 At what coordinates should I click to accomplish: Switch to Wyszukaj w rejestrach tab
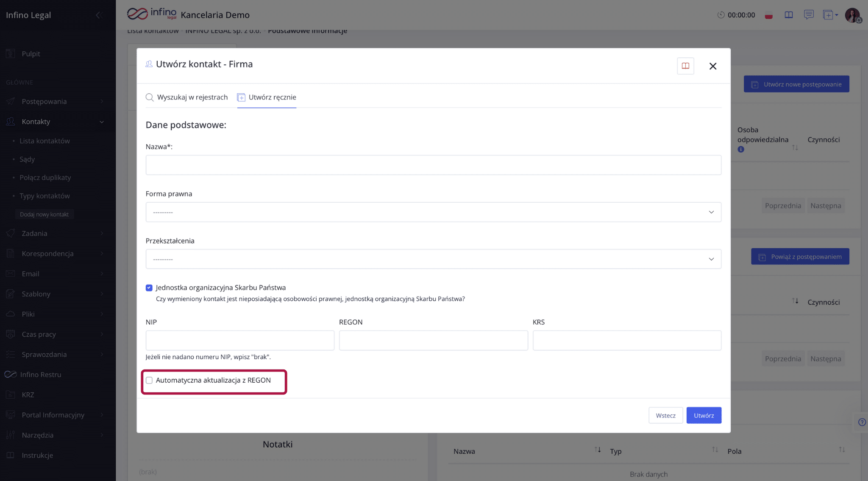187,97
